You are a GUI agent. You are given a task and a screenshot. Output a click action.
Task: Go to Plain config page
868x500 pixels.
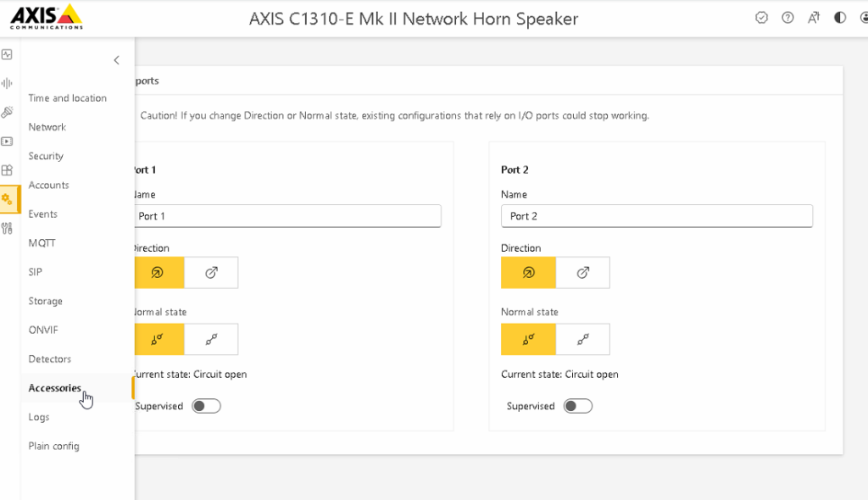[53, 446]
